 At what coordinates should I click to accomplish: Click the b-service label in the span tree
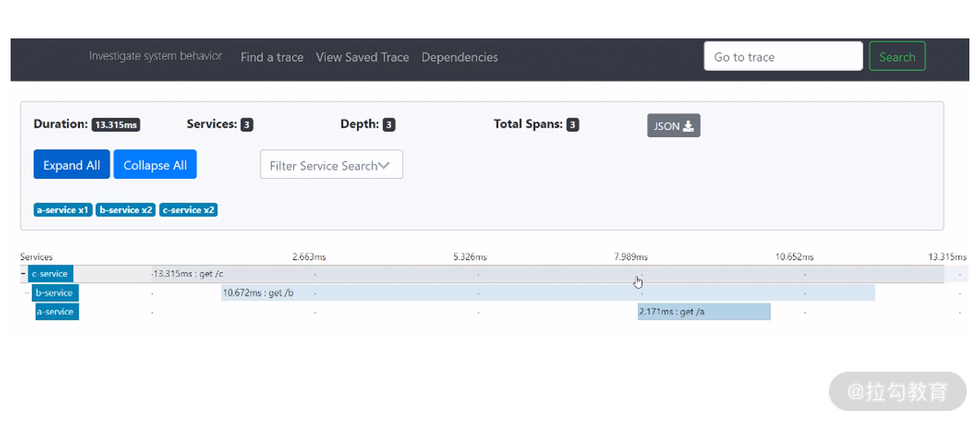click(55, 292)
